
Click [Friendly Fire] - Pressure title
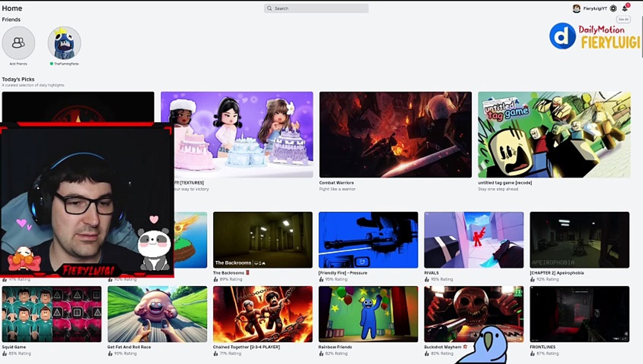343,273
